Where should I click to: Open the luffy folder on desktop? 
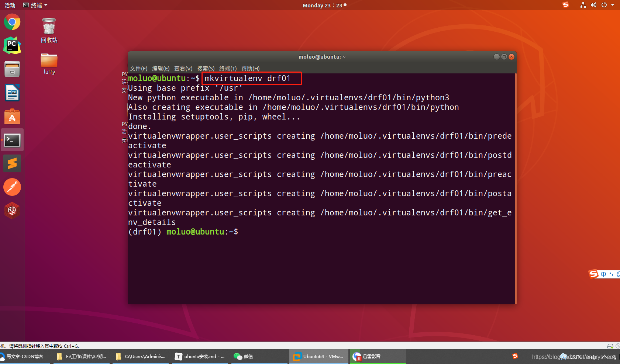(49, 64)
